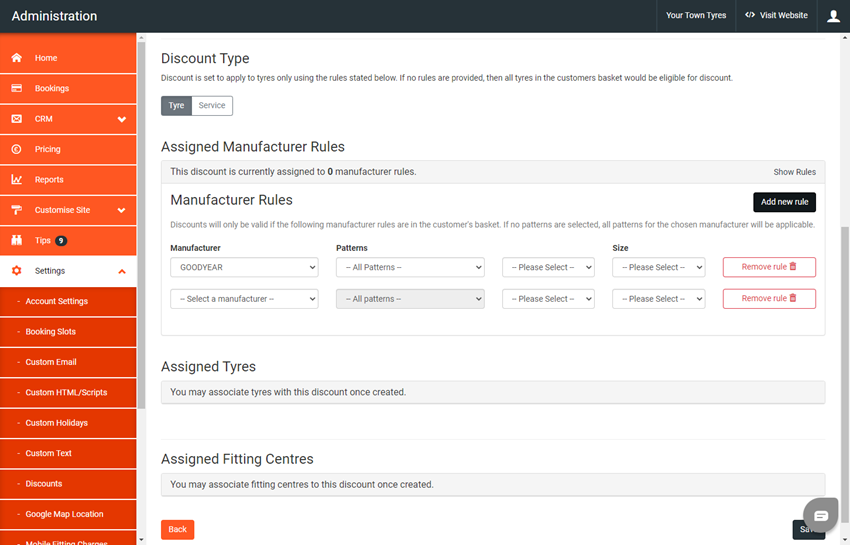Toggle Show Rules for manufacturer rules
This screenshot has height=545, width=850.
(x=794, y=172)
